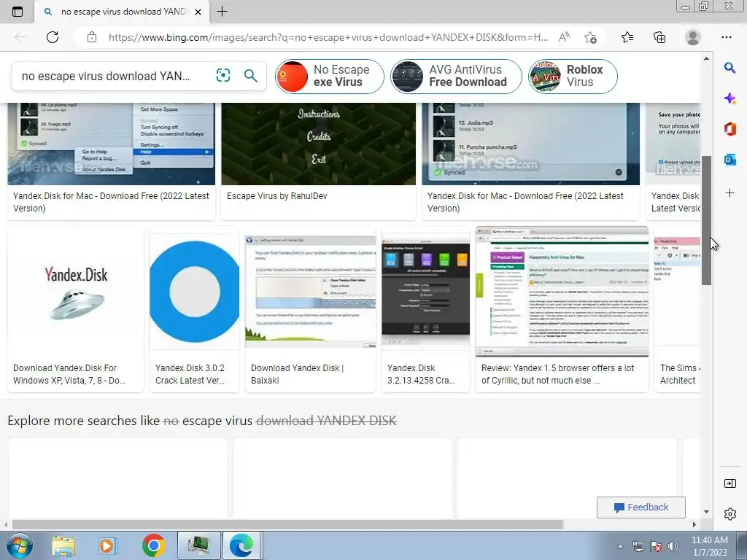Image resolution: width=747 pixels, height=560 pixels.
Task: Click the horizontal scrollbar right arrow
Action: (694, 525)
